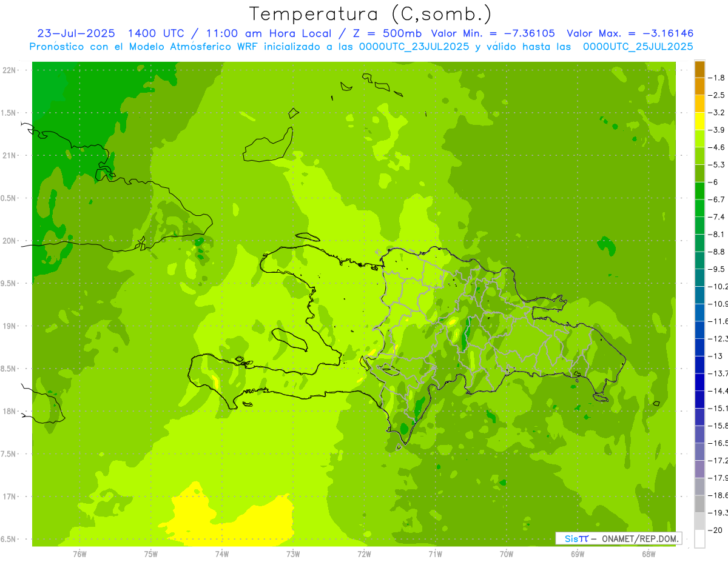Click the white bottom swatch below -20
The height and width of the screenshot is (562, 728).
click(699, 539)
